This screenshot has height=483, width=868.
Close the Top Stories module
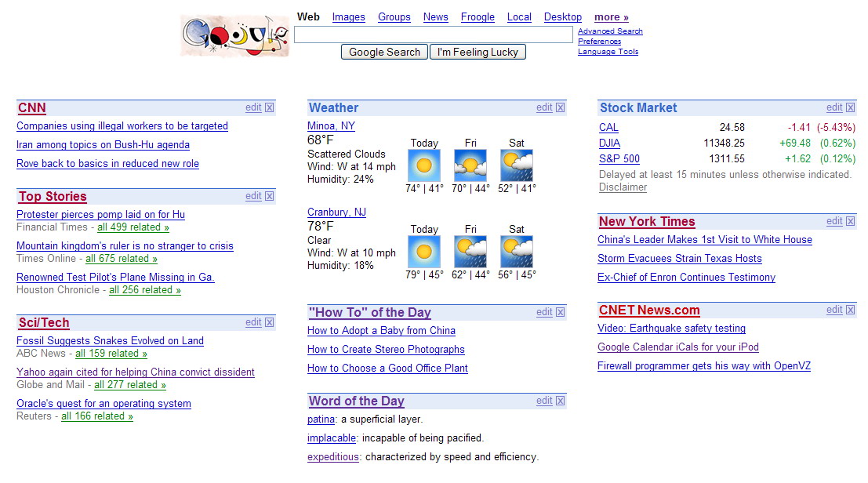coord(270,196)
